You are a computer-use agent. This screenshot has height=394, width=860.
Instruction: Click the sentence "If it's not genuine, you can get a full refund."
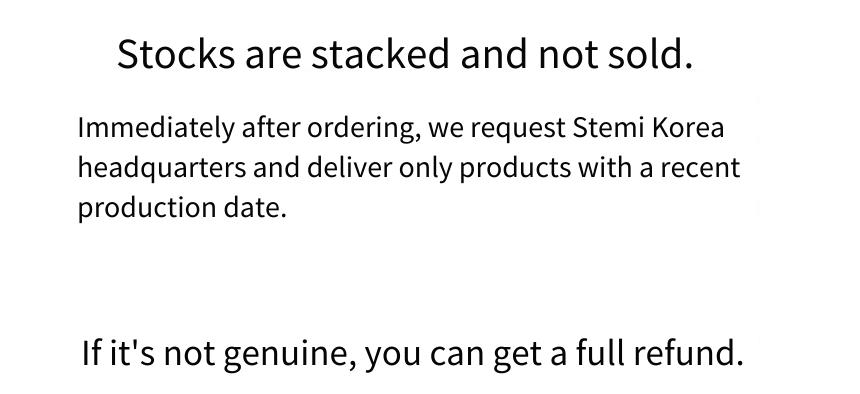click(412, 354)
